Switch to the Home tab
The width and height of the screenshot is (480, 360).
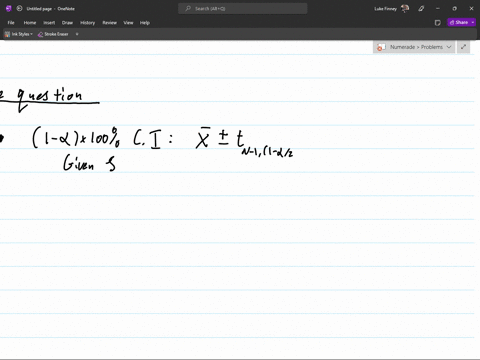pos(30,23)
